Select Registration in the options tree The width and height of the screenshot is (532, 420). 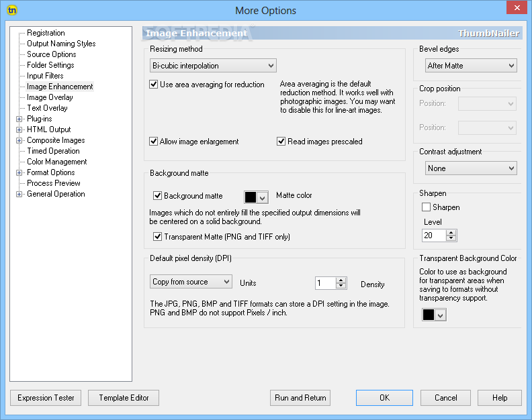point(46,33)
